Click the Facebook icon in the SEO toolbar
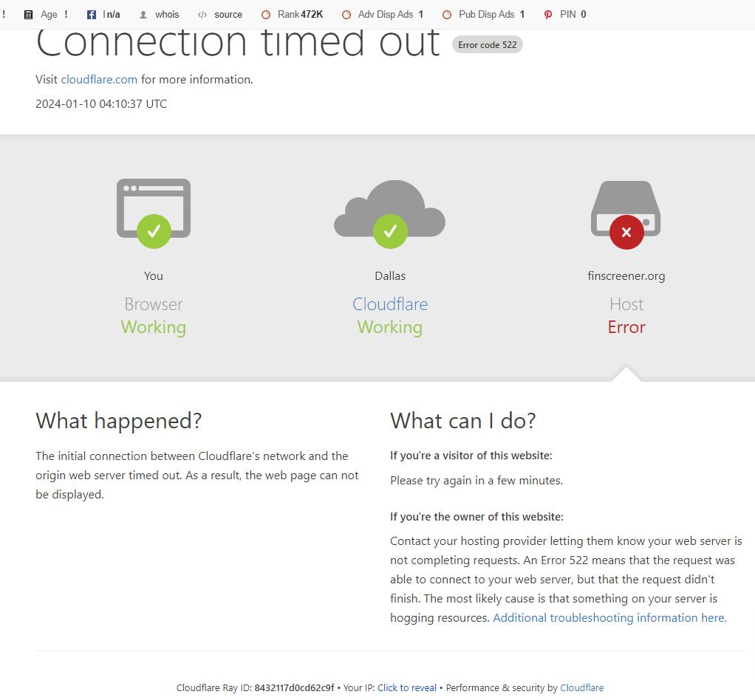The width and height of the screenshot is (755, 700). coord(91,15)
